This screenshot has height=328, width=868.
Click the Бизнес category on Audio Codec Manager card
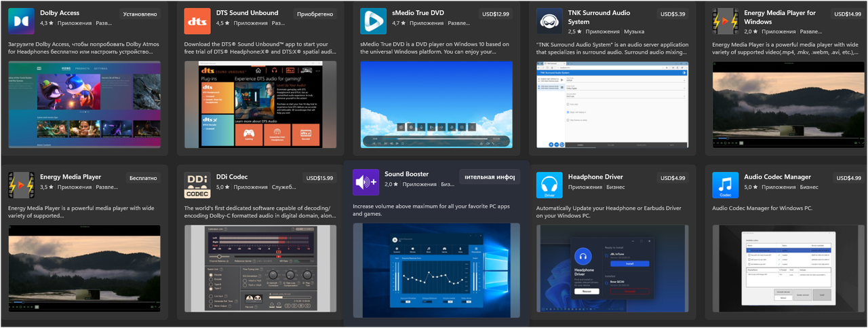pos(809,187)
